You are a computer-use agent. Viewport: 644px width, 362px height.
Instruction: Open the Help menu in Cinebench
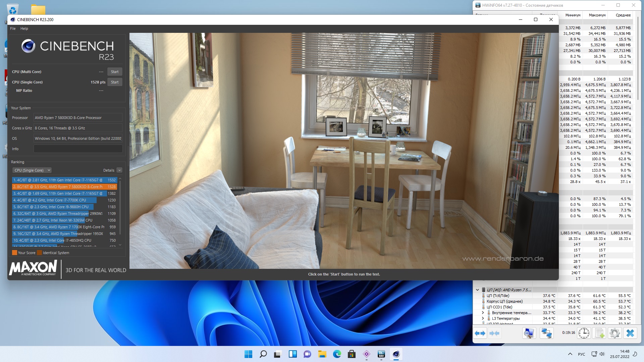24,28
